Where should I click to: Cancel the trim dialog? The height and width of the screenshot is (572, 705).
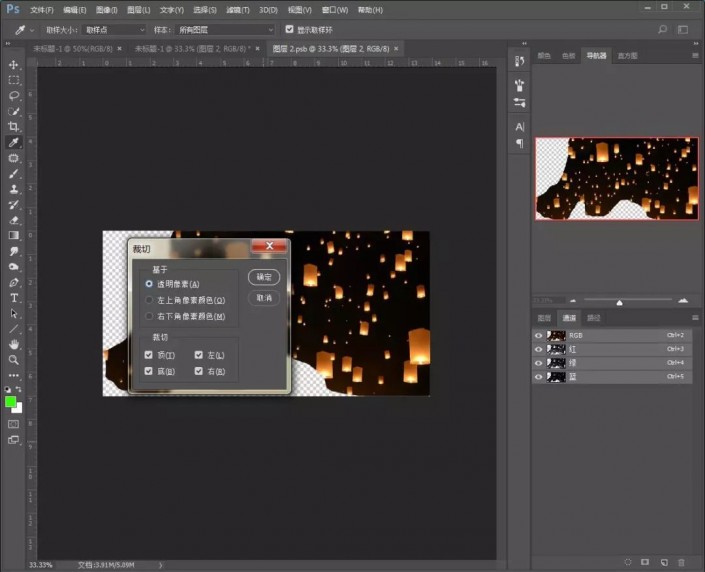(x=264, y=298)
